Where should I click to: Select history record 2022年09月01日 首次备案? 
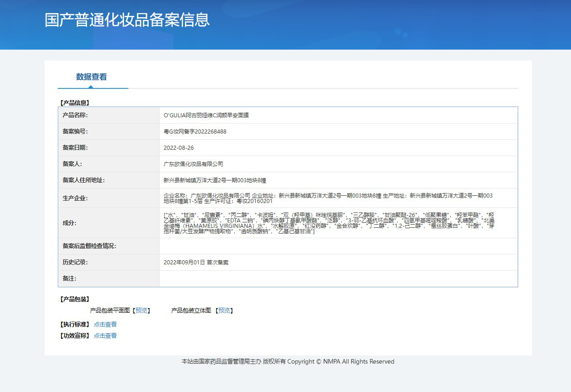pos(196,262)
